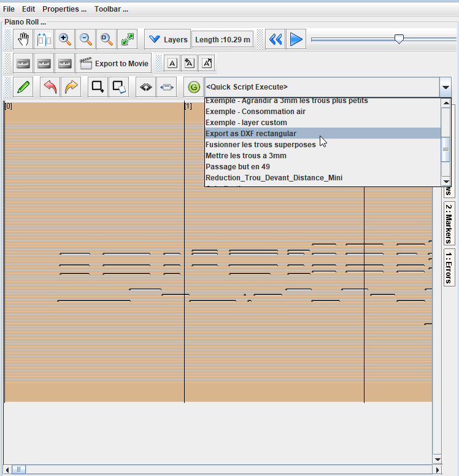Click the zoom in magnifier icon
Viewport: 459px width, 476px height.
pos(65,40)
